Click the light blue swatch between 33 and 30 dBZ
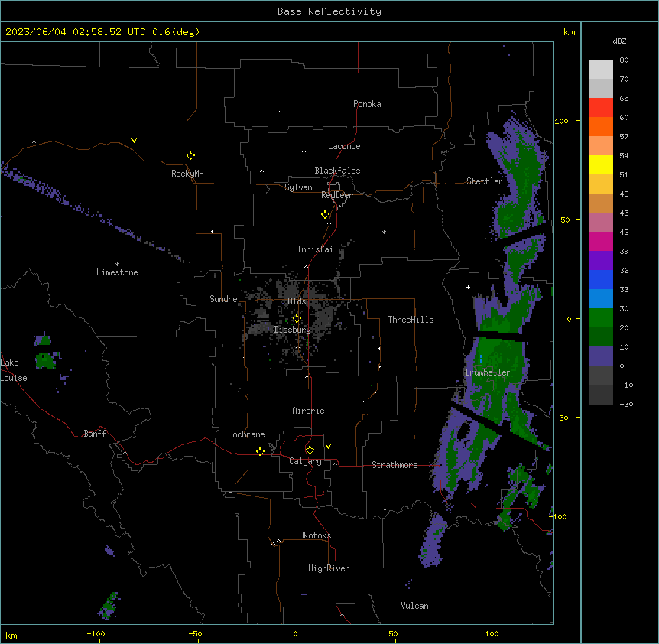659x644 pixels. (x=601, y=299)
